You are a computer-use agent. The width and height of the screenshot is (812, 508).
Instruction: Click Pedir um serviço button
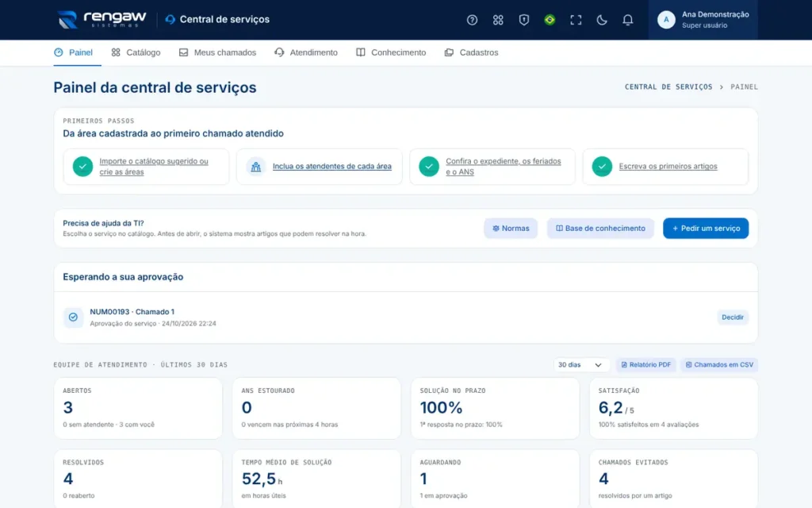pos(706,228)
